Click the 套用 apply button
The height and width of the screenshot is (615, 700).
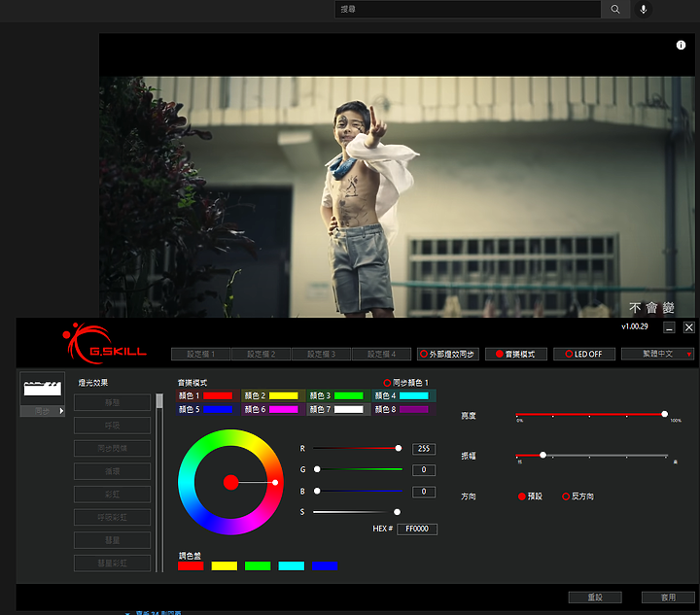click(x=668, y=598)
